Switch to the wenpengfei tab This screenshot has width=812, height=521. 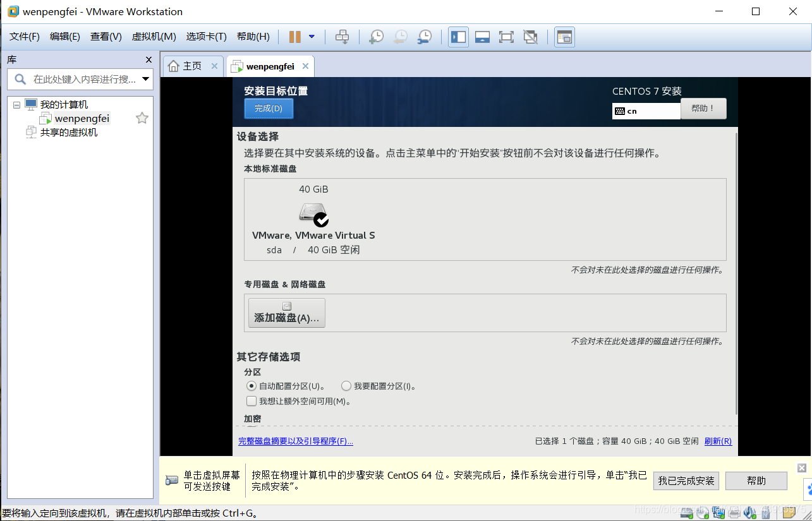click(270, 66)
